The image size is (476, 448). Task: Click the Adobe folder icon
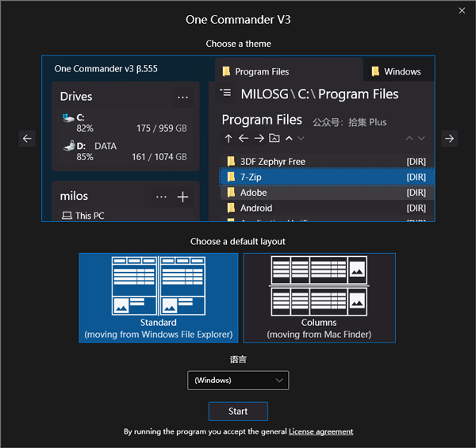coord(232,192)
